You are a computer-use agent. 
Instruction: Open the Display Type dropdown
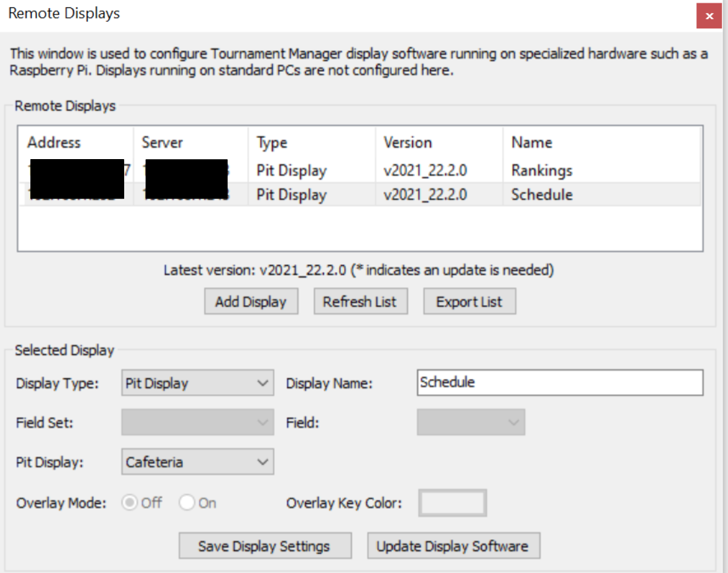click(x=198, y=382)
